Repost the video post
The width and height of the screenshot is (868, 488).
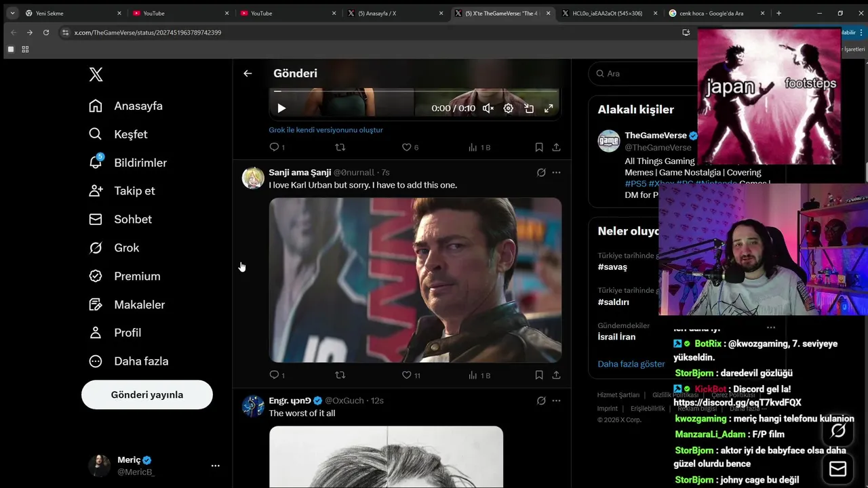tap(340, 147)
